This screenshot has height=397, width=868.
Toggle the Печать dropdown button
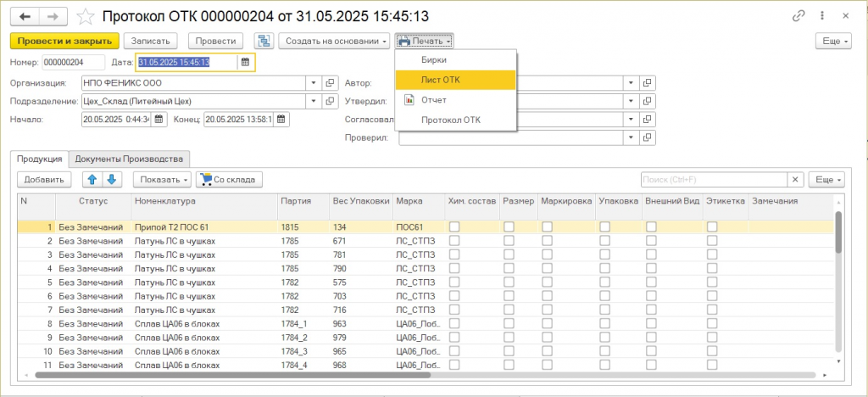point(425,41)
